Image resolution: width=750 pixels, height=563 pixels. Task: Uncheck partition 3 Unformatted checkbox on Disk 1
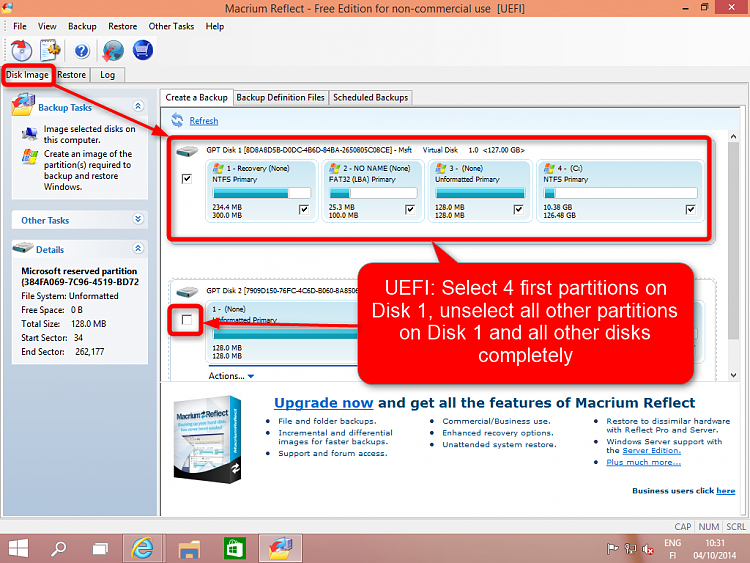(518, 210)
